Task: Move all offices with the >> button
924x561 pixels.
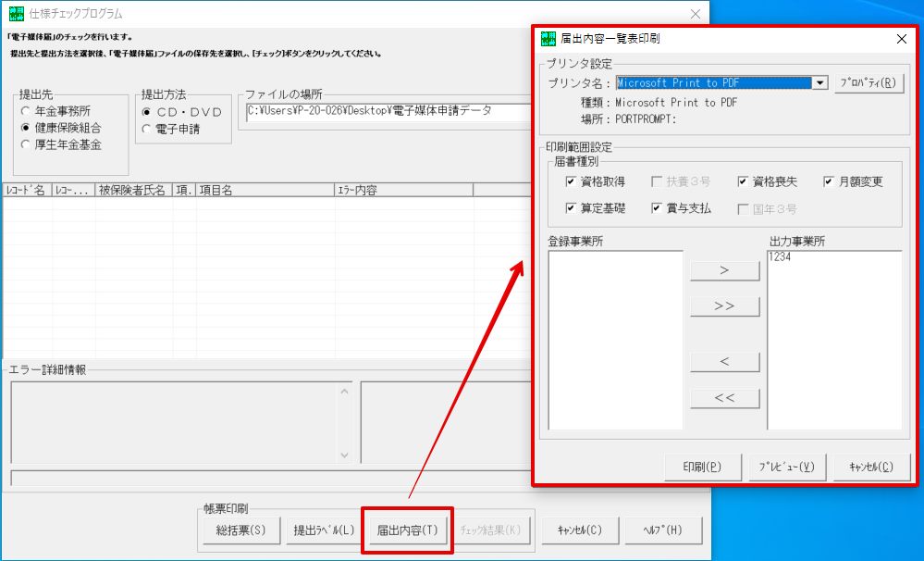Action: pyautogui.click(x=725, y=305)
